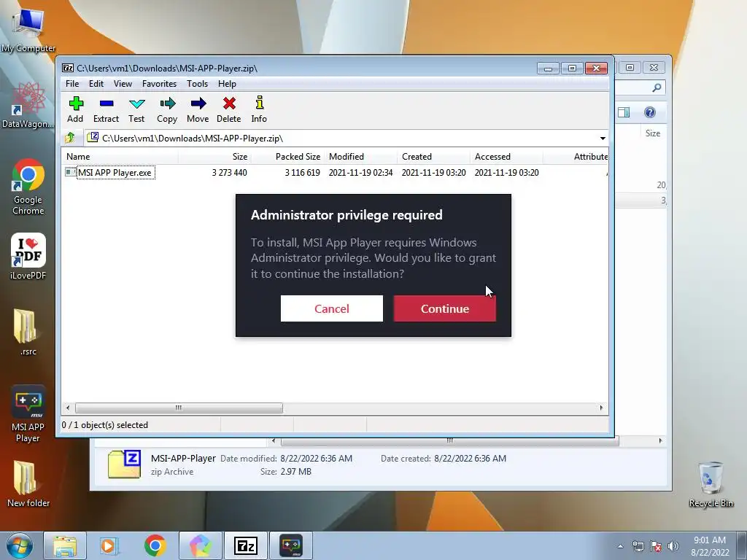Click the help icon in Explorer window
Image resolution: width=747 pixels, height=560 pixels.
(650, 112)
